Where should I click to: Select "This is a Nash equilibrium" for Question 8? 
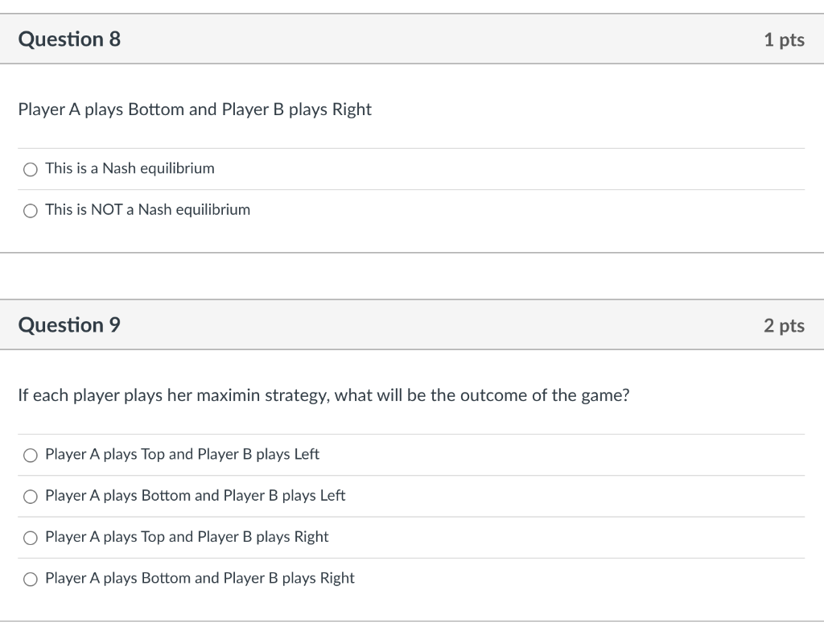(129, 168)
